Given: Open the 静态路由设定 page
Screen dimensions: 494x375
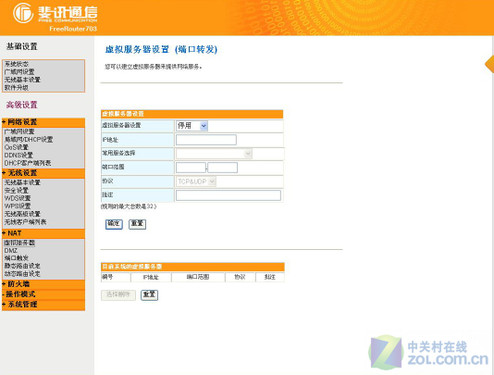Looking at the screenshot, I should pos(22,266).
